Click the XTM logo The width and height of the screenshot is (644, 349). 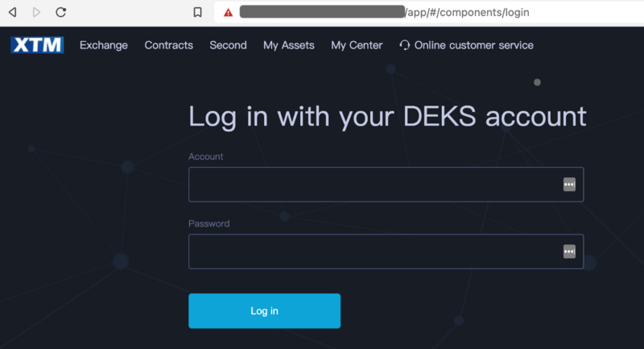(37, 45)
